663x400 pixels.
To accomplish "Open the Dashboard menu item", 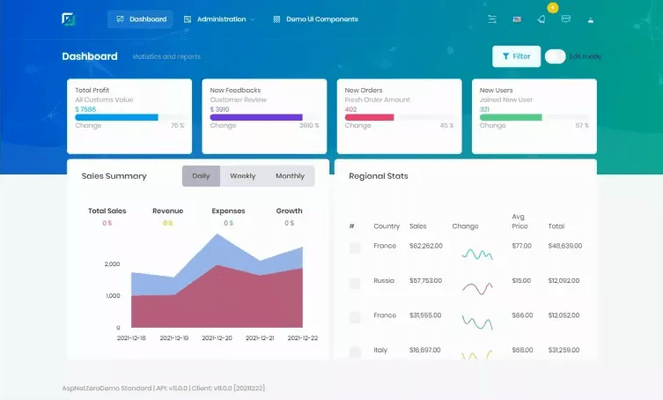I will point(140,19).
